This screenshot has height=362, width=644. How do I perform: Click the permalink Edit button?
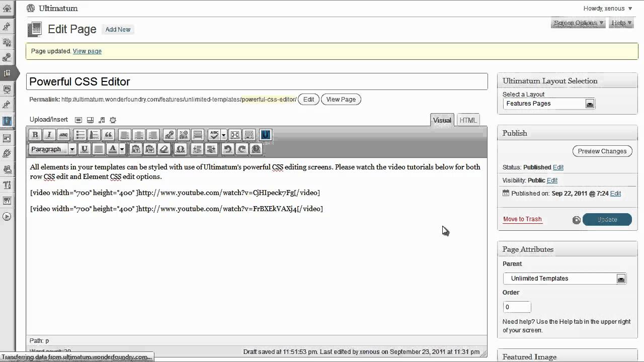click(x=309, y=100)
